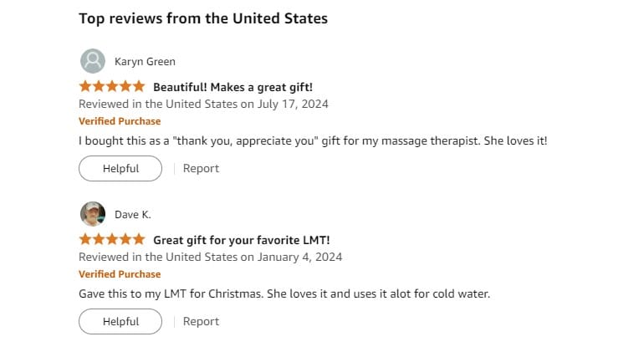This screenshot has width=644, height=352.
Task: Click the January 4, 2024 review date line
Action: click(x=210, y=258)
